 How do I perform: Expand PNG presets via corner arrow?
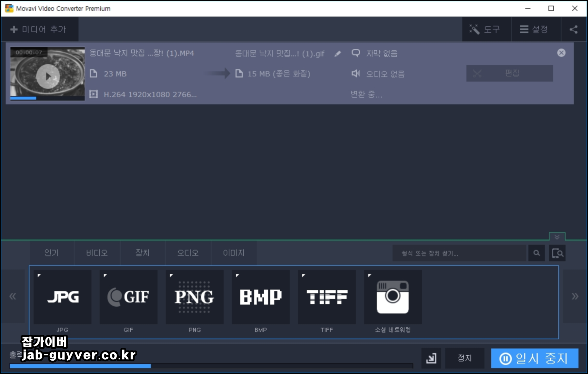(x=171, y=275)
